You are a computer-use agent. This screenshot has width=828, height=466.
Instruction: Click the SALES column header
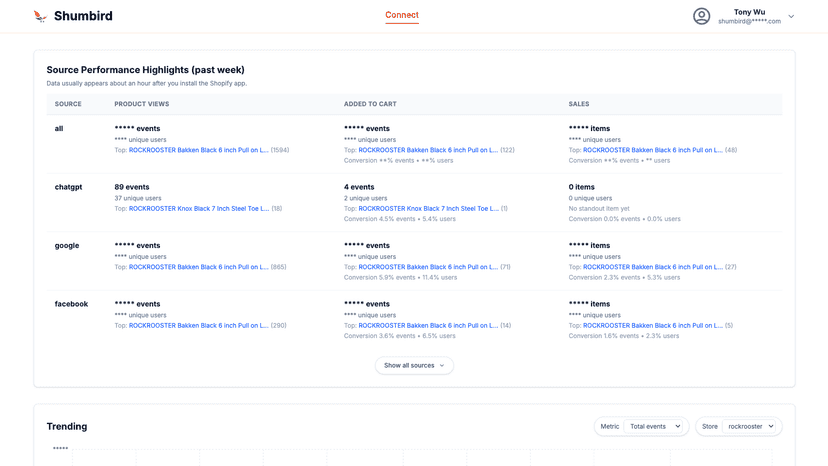pyautogui.click(x=579, y=104)
